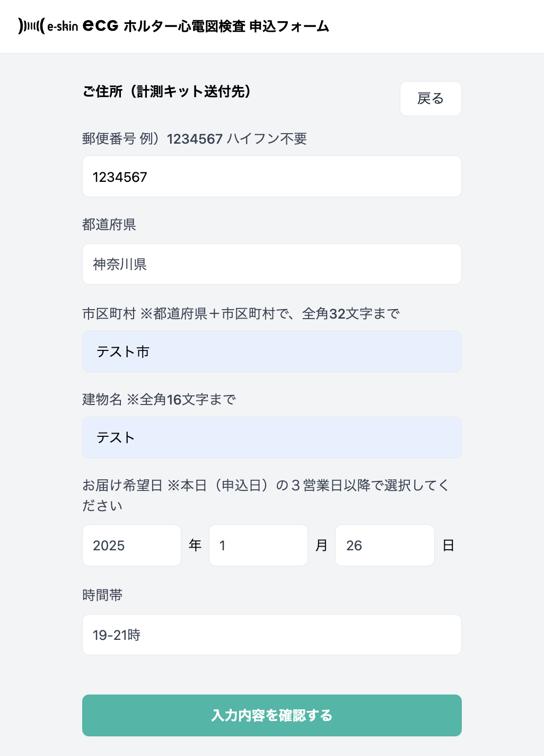Click the e-skin ECG brand text
544x756 pixels.
83,26
